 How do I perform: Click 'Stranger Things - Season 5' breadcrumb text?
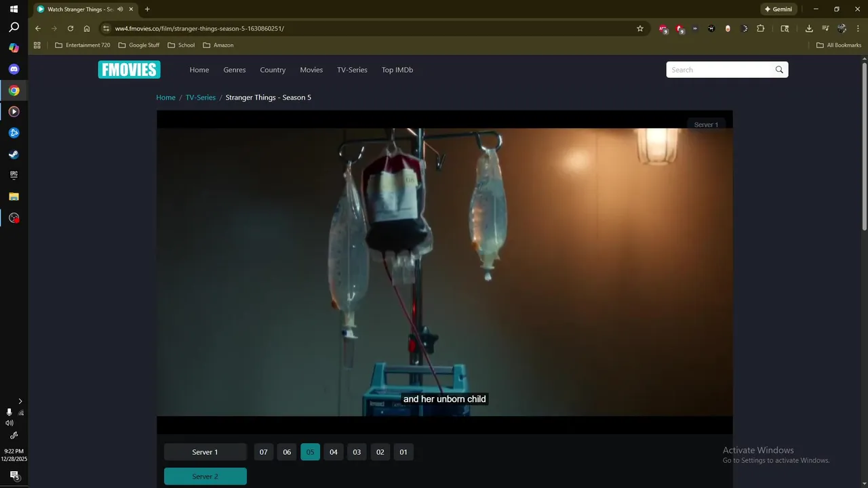269,98
